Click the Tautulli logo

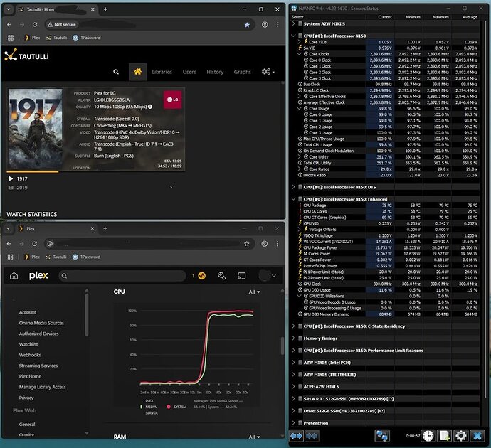[26, 55]
